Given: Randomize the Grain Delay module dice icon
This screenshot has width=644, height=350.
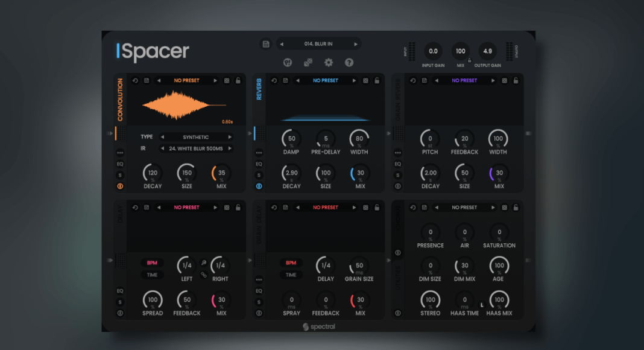Looking at the screenshot, I should coord(365,208).
